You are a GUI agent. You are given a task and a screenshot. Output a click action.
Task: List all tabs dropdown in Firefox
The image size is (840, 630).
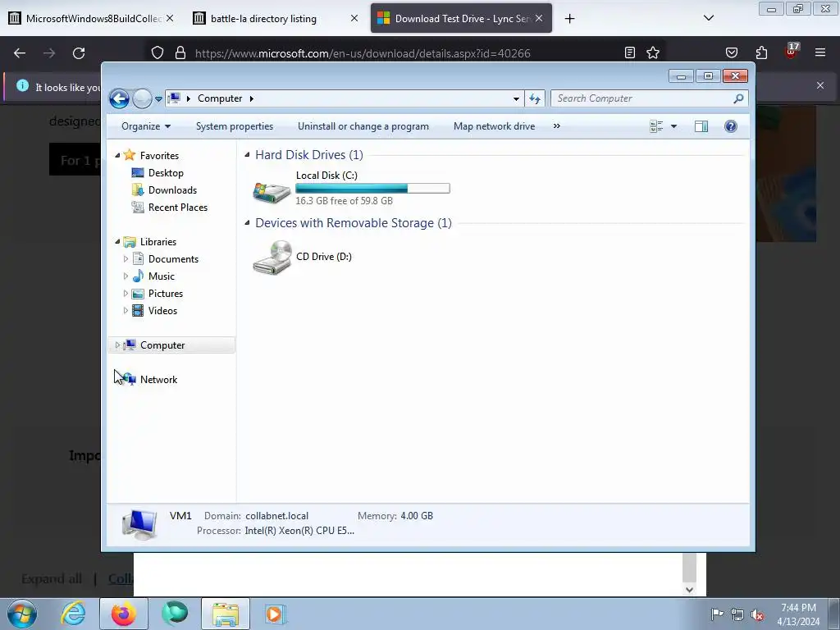(708, 18)
